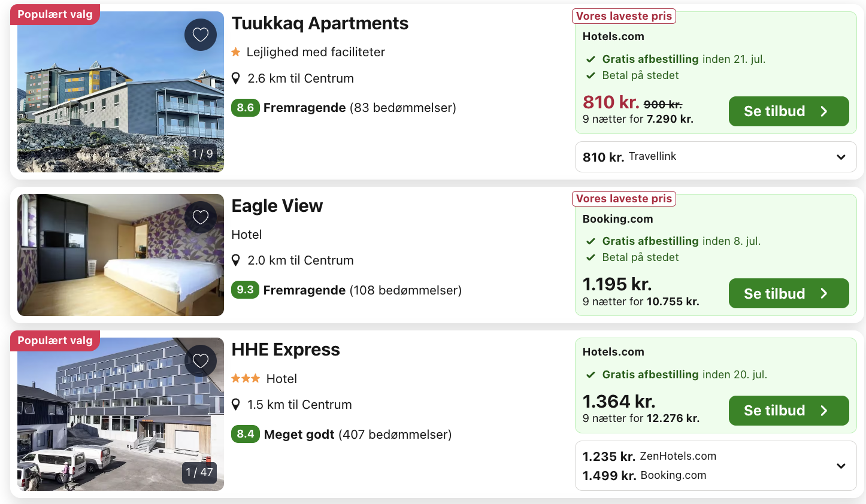Viewport: 866px width, 504px height.
Task: Click location pin for Tuukkaq Apartments
Action: (236, 78)
